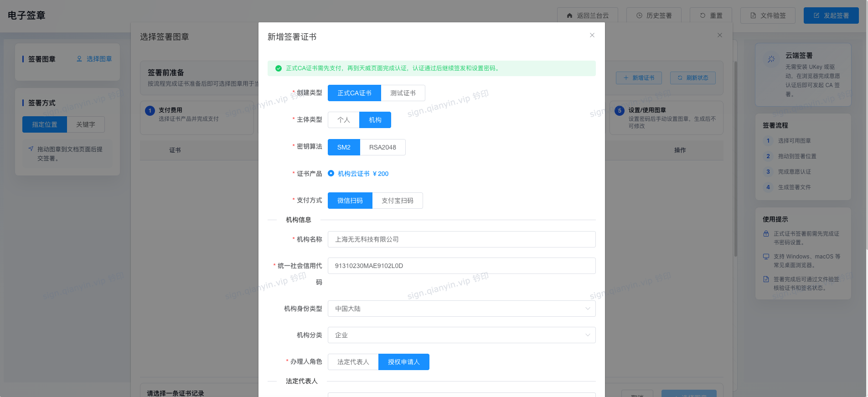Click the document icon in 使用提示
Image resolution: width=868 pixels, height=397 pixels.
(x=766, y=279)
